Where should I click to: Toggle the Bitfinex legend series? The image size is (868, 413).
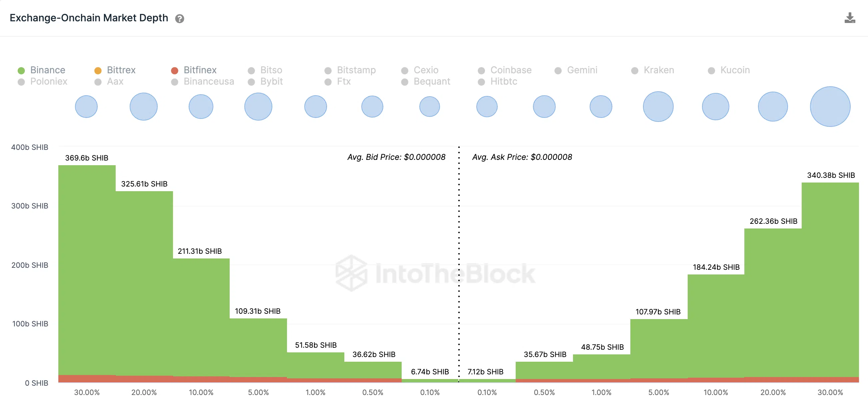click(194, 70)
